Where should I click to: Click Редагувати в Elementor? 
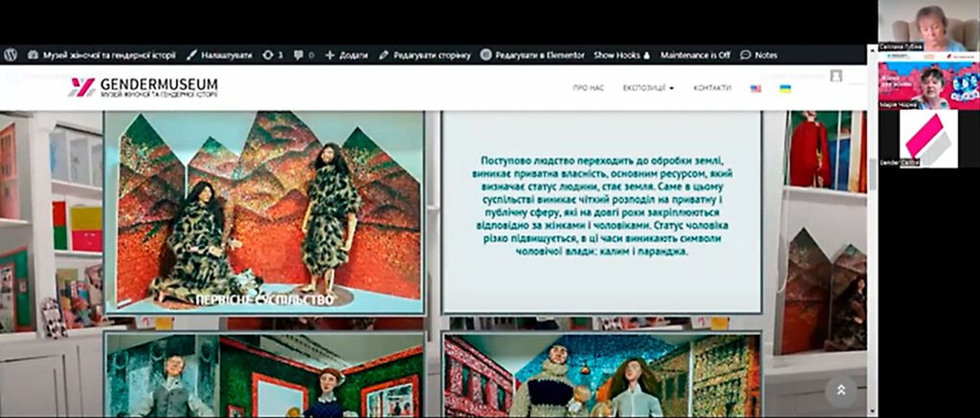pyautogui.click(x=532, y=55)
